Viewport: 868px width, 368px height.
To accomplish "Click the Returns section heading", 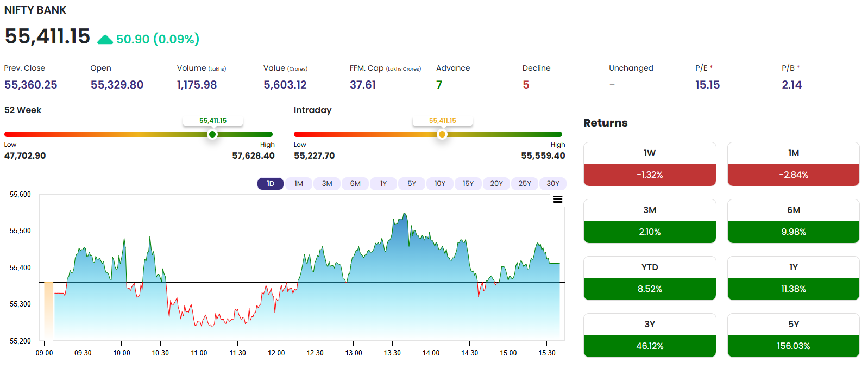I will click(606, 123).
